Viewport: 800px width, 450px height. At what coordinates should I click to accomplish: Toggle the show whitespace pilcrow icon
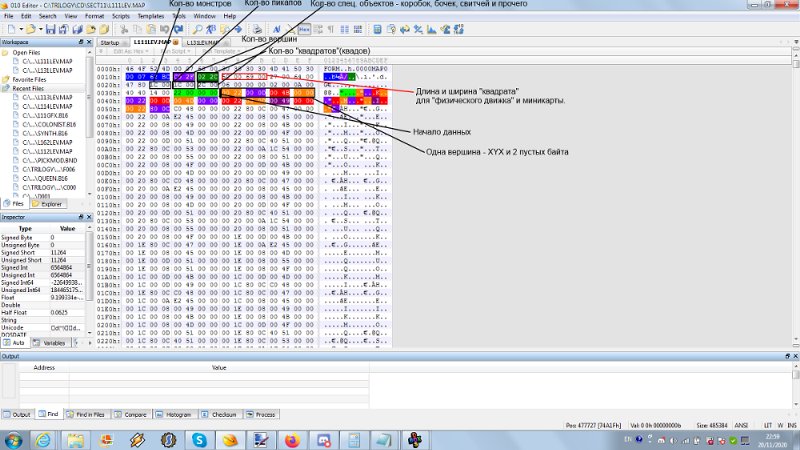331,30
